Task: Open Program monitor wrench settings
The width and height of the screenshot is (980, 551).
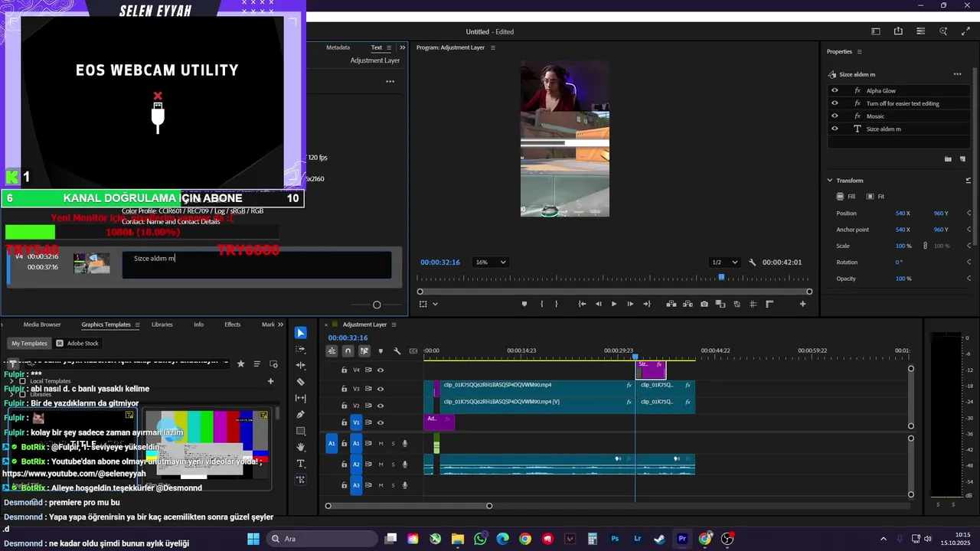Action: (753, 262)
